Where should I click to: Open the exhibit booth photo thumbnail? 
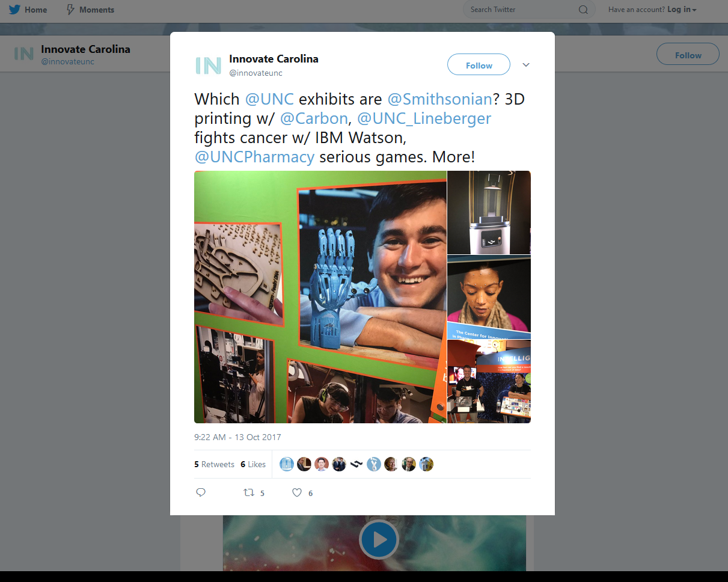pos(489,382)
